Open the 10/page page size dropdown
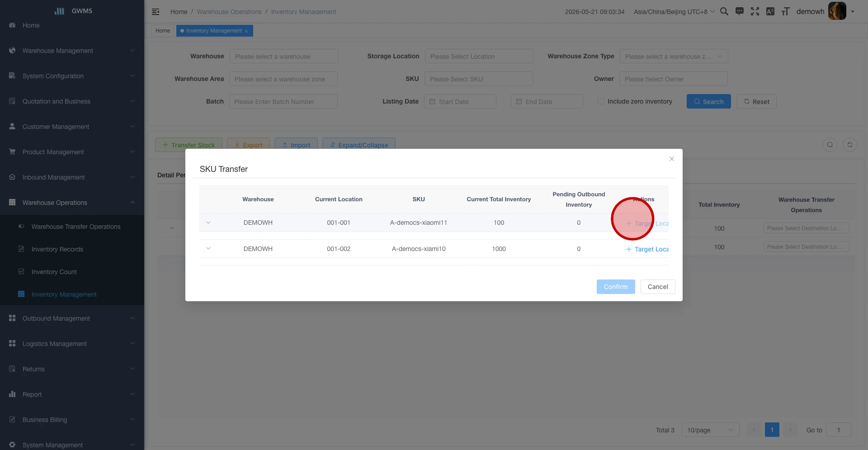 point(710,430)
